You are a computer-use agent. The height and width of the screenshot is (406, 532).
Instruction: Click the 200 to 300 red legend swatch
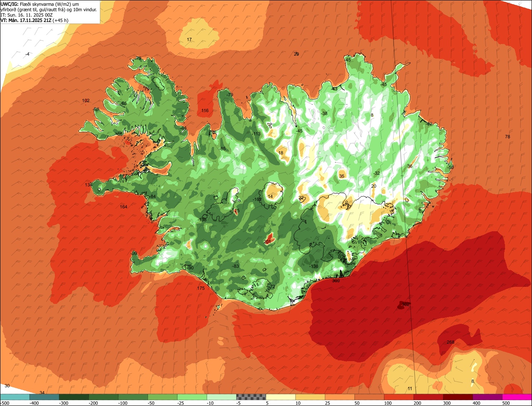428,397
